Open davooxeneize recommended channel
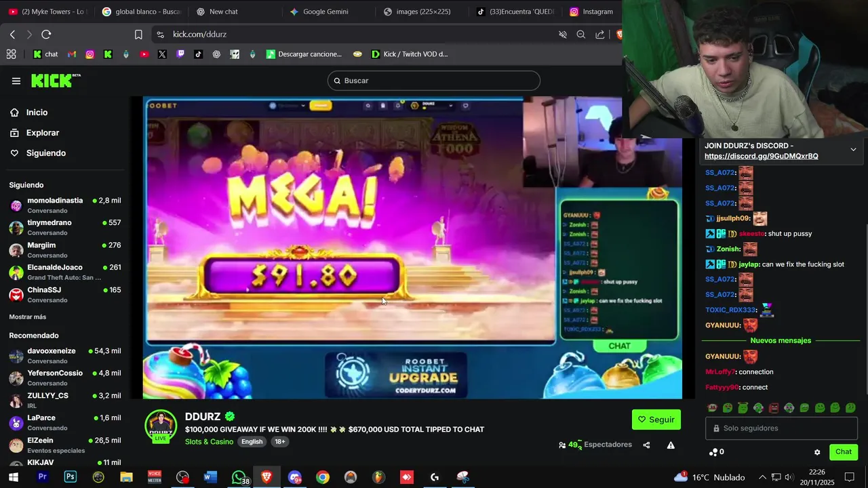The image size is (868, 488). pos(65,356)
